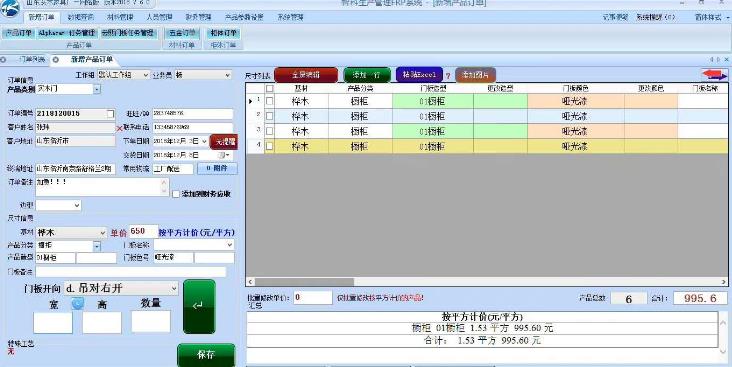The image size is (732, 367).
Task: Click the left arrow of table horizontal scrollbar
Action: tap(250, 282)
